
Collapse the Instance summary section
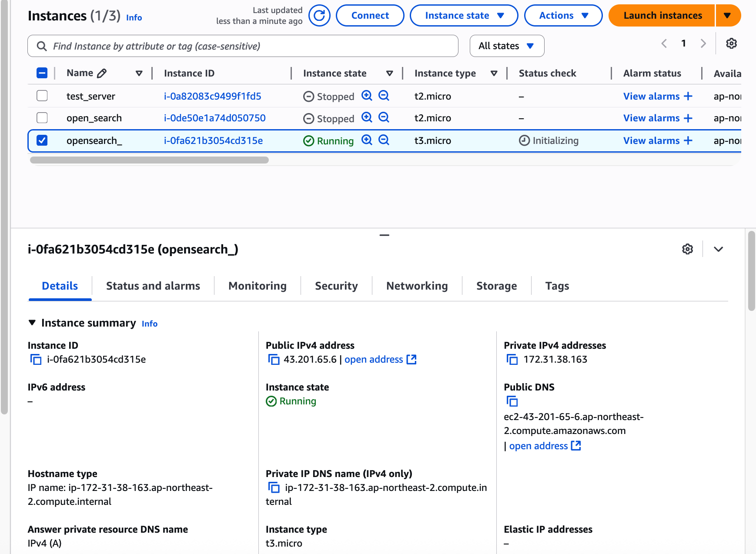tap(32, 323)
